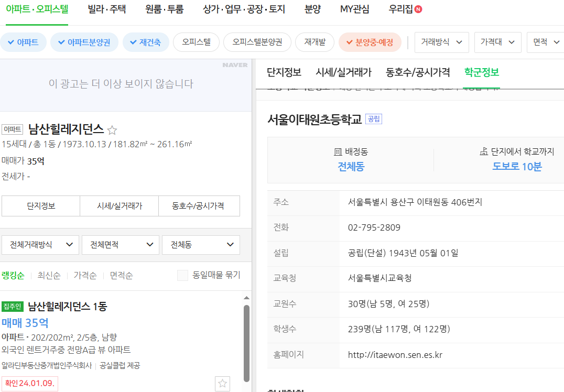Click the 서울특별시교육청 value
This screenshot has width=564, height=392.
tap(379, 278)
